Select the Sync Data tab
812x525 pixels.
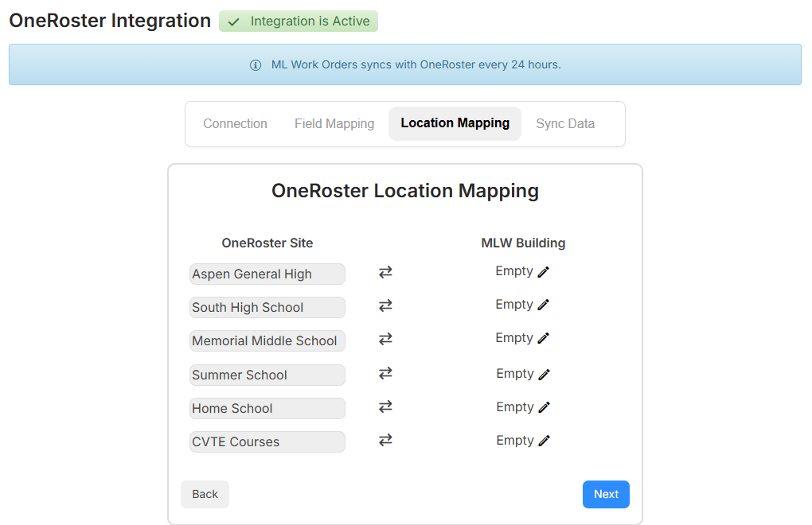click(x=565, y=123)
